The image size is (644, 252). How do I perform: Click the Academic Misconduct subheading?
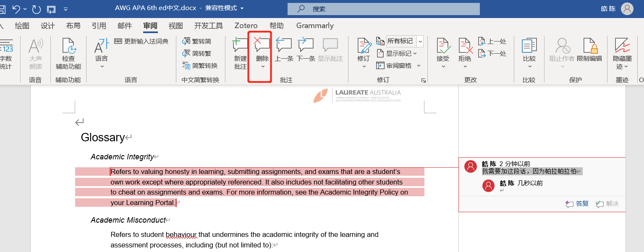click(x=128, y=220)
